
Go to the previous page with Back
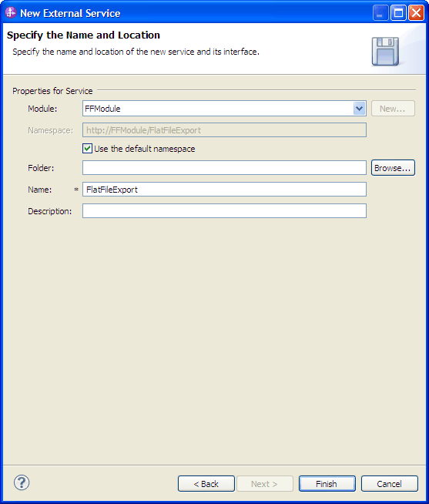click(x=206, y=483)
